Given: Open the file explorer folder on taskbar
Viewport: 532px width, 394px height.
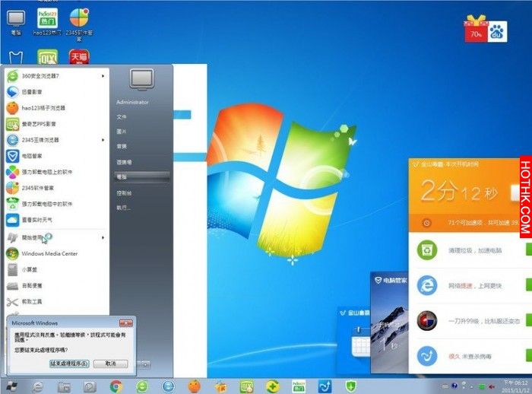Looking at the screenshot, I should [64, 387].
